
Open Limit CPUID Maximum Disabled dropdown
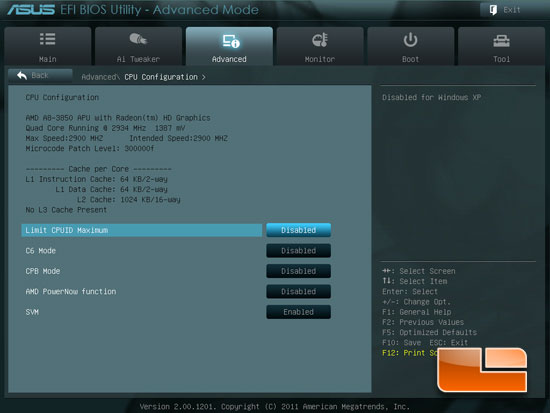299,230
